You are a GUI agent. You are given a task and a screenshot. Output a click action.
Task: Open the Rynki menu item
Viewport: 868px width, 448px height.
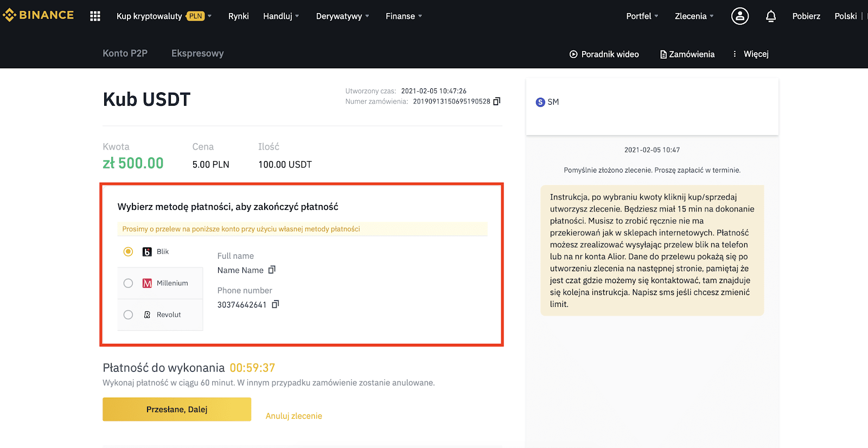point(239,16)
